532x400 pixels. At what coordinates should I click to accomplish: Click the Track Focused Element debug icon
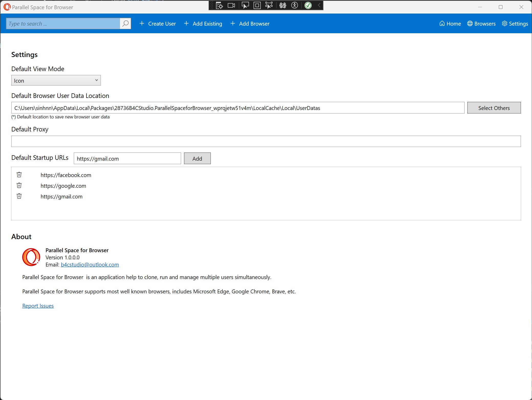269,5
